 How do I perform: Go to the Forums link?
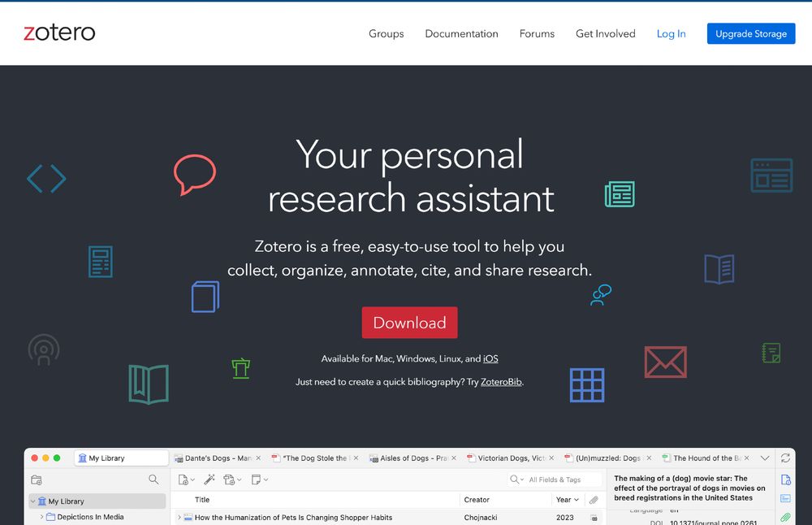click(537, 33)
